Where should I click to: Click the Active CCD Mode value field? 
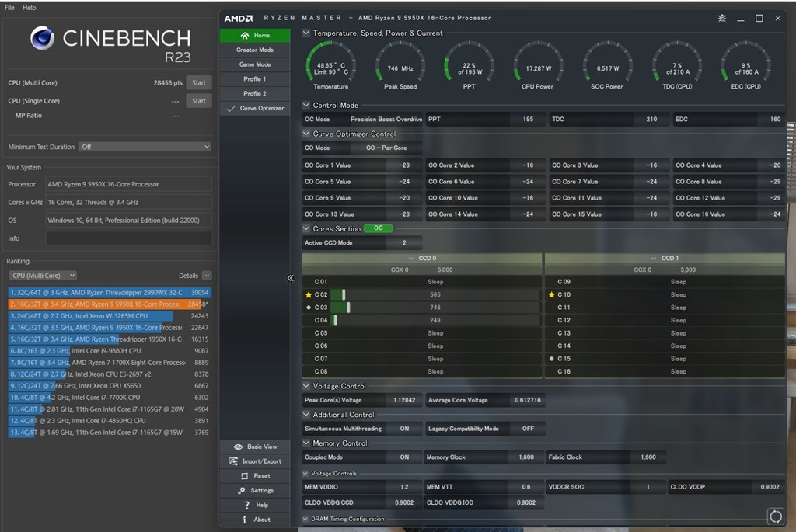404,243
